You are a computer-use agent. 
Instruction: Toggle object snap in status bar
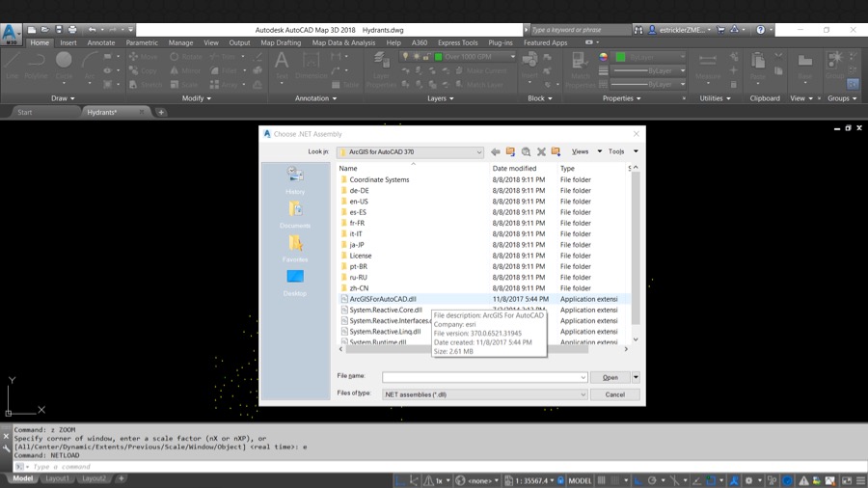click(x=711, y=480)
